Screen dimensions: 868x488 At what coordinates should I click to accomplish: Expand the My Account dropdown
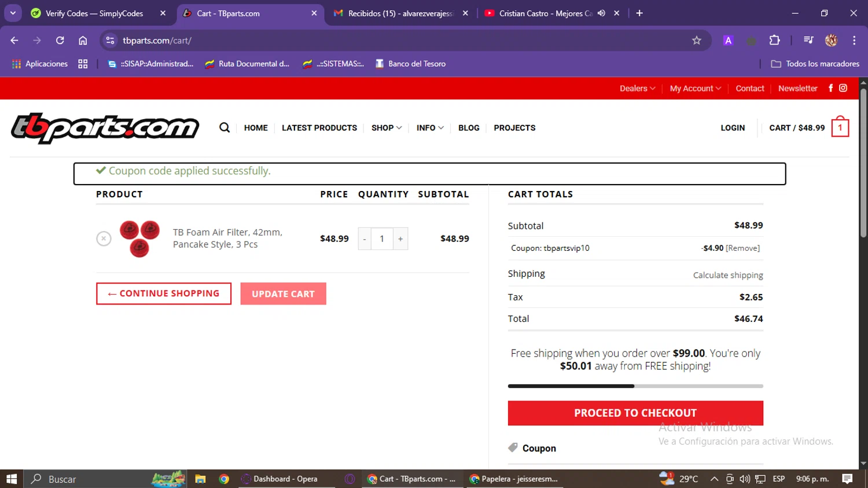(x=696, y=88)
